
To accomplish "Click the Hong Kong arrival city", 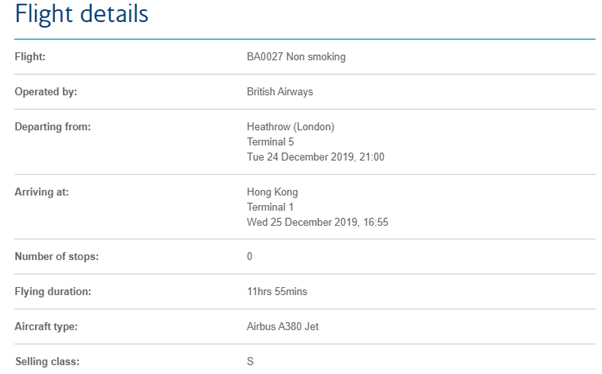I will pyautogui.click(x=272, y=192).
